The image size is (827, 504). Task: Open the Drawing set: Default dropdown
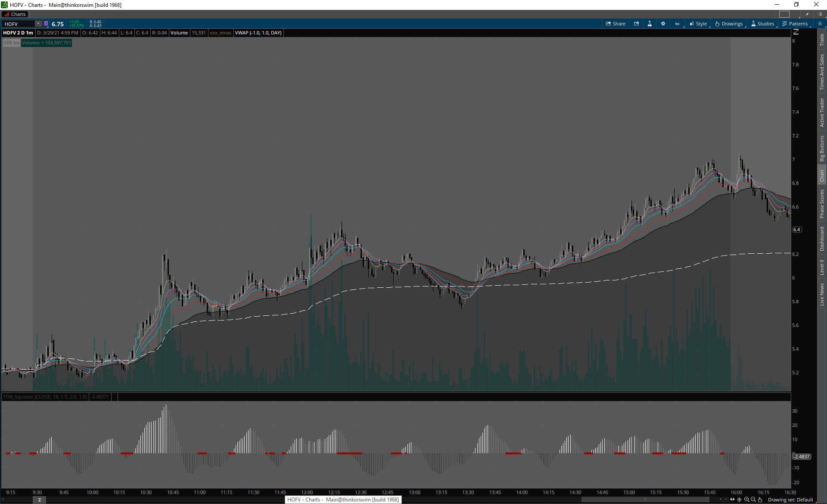[x=790, y=500]
